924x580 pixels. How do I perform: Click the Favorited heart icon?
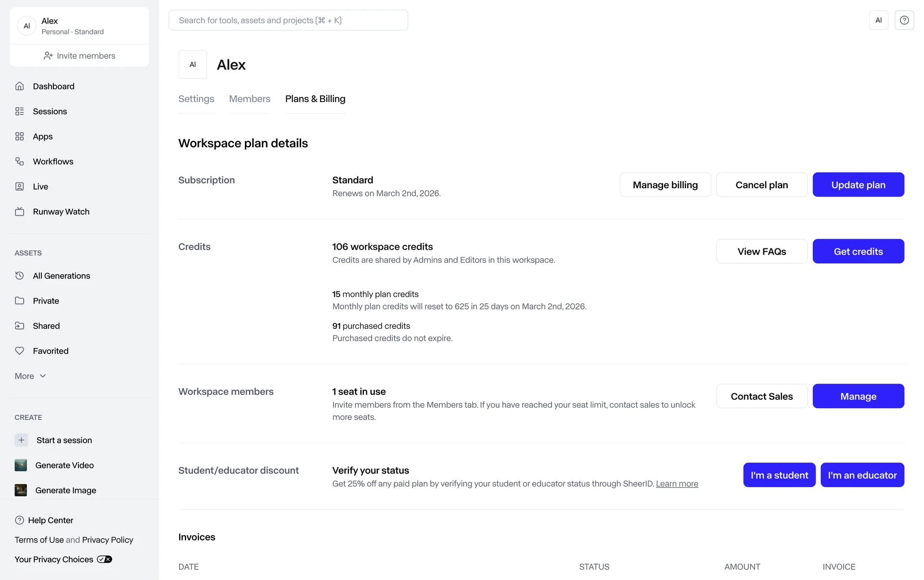tap(19, 351)
